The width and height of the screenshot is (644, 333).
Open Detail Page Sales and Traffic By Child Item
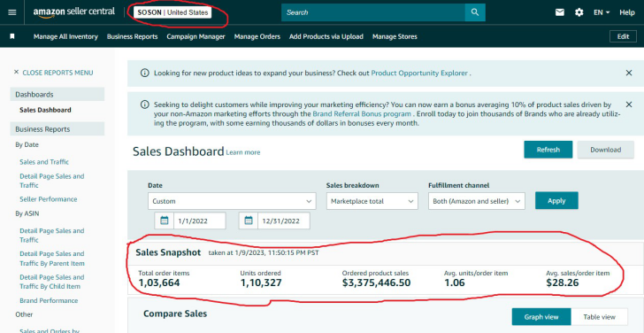pyautogui.click(x=51, y=282)
